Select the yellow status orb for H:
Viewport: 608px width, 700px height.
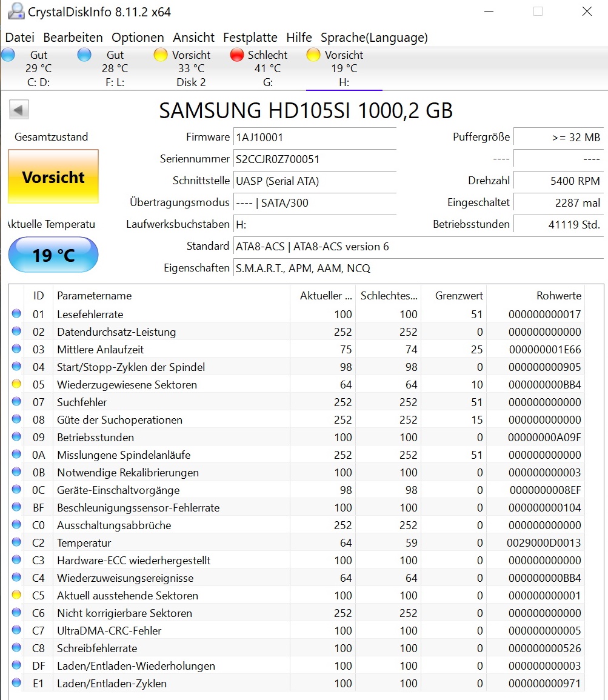[x=313, y=55]
